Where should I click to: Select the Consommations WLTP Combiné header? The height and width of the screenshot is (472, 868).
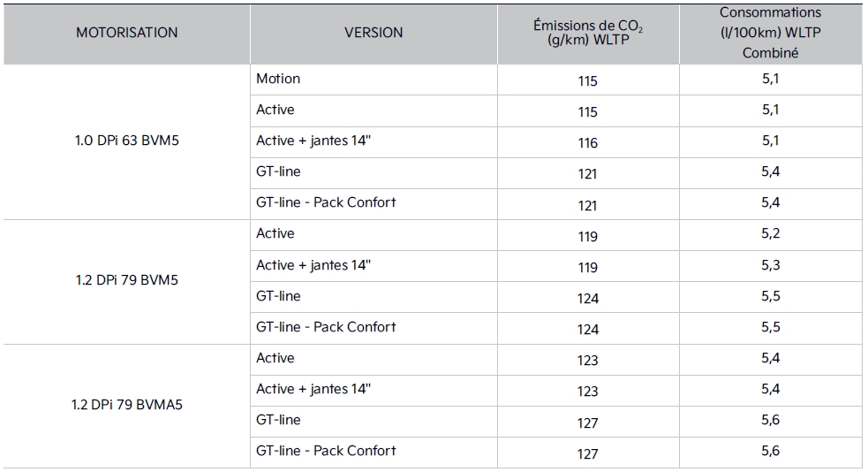pos(770,33)
